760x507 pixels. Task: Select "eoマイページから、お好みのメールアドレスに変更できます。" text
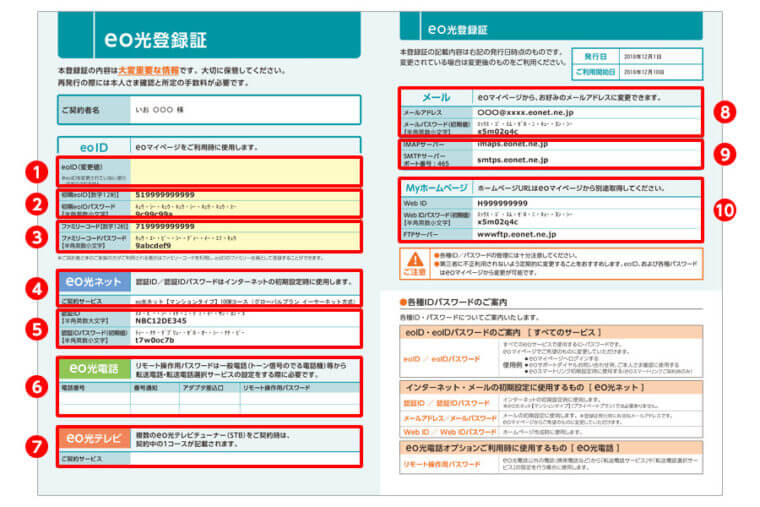569,97
